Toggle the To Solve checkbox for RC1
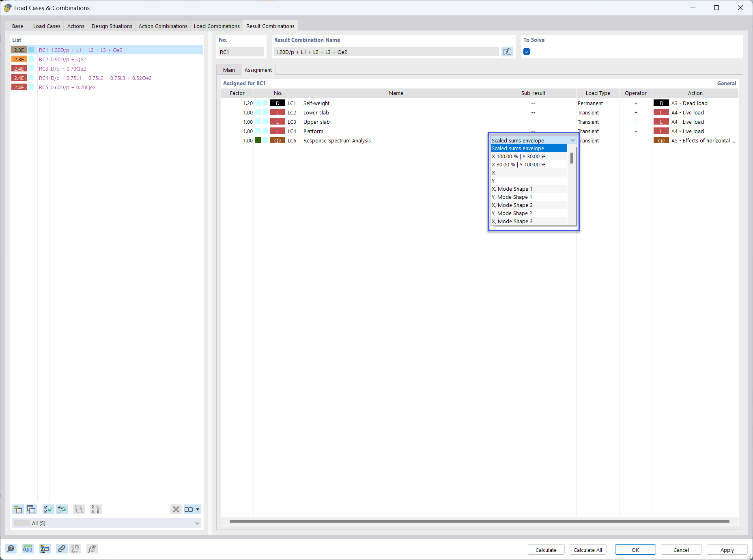753x560 pixels. [526, 52]
